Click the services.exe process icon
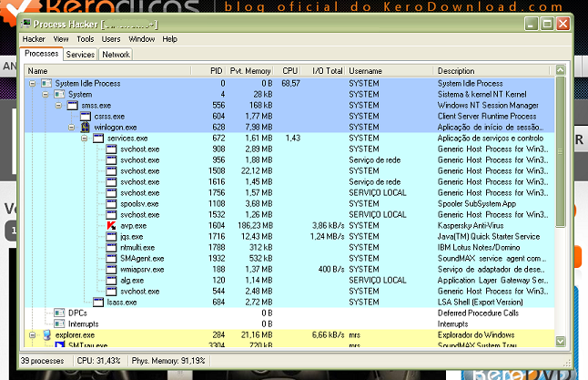 [98, 138]
